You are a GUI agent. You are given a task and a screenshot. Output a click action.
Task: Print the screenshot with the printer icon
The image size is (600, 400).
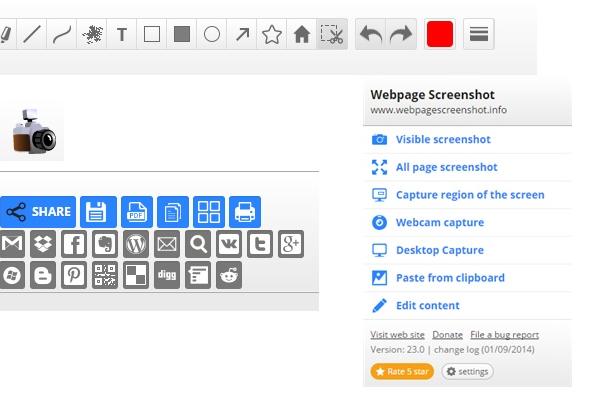tap(245, 212)
